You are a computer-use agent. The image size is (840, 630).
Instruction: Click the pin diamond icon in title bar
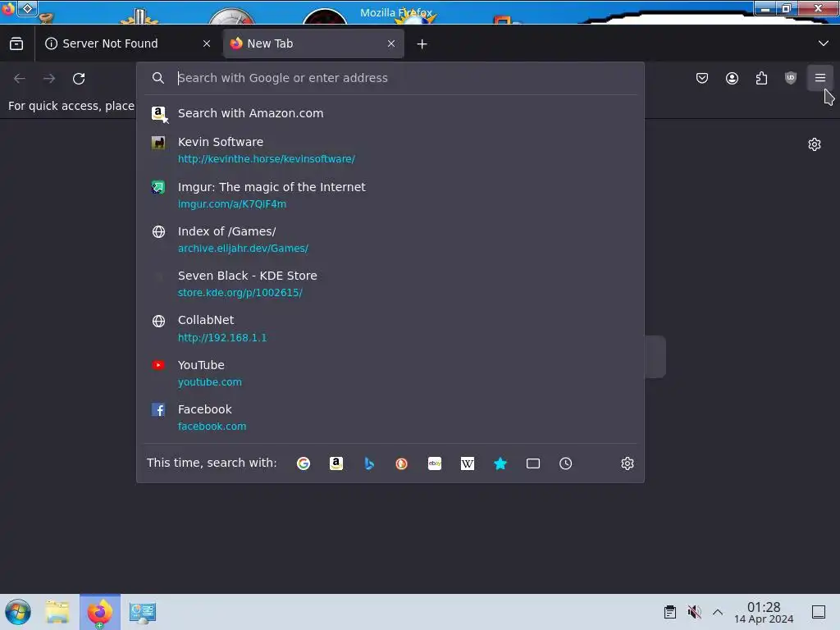27,8
